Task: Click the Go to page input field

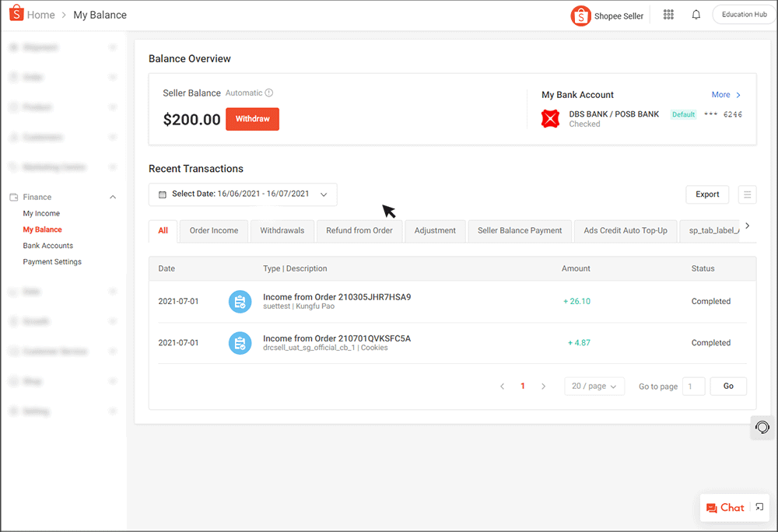Action: pos(693,386)
